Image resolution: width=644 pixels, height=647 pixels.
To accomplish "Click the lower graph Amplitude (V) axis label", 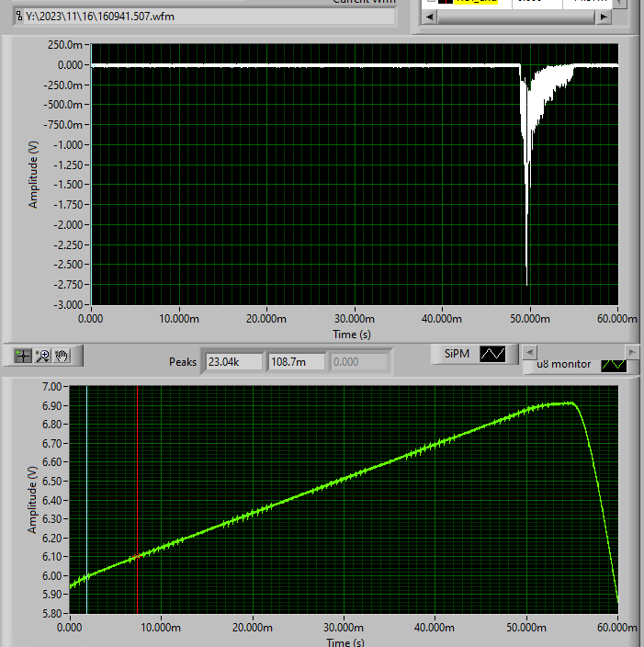I will point(32,500).
